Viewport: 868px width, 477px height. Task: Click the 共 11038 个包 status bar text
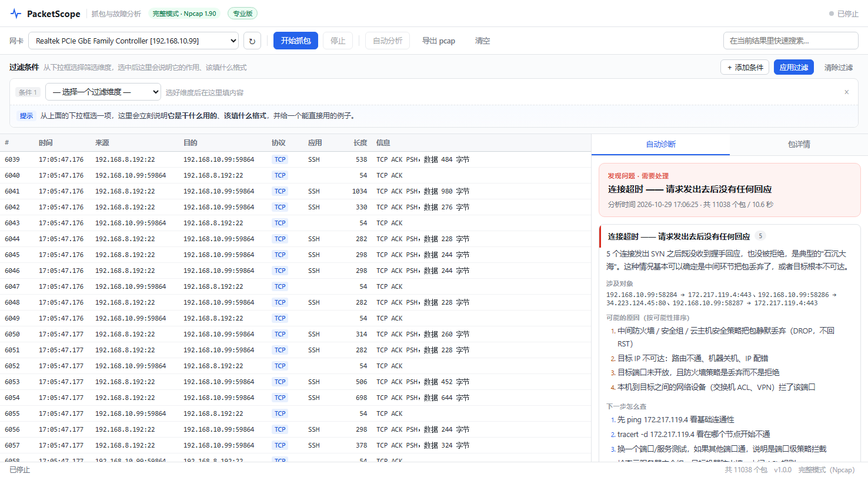click(746, 470)
